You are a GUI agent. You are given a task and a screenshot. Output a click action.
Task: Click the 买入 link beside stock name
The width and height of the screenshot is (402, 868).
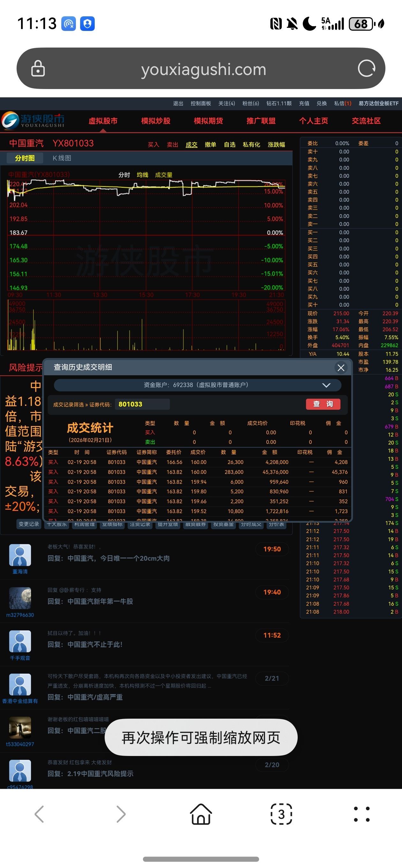[x=153, y=145]
